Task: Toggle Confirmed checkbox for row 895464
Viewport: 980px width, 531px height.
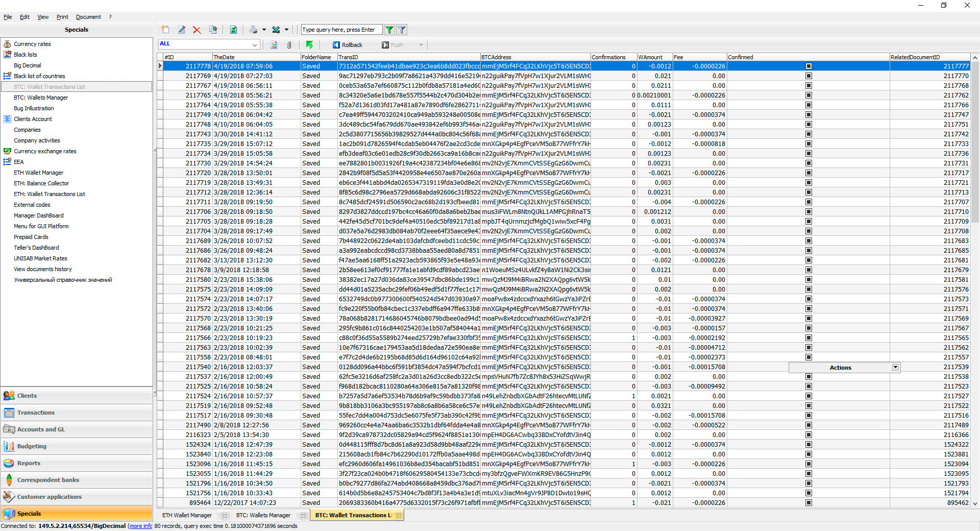Action: pyautogui.click(x=808, y=503)
